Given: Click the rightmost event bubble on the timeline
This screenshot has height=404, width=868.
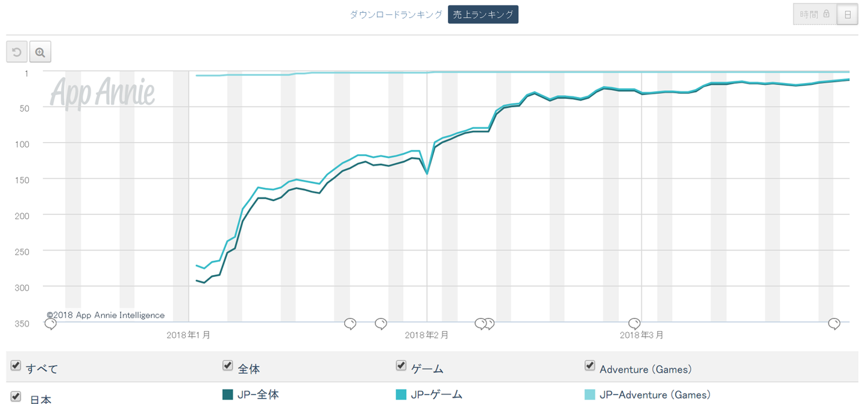Looking at the screenshot, I should tap(834, 325).
